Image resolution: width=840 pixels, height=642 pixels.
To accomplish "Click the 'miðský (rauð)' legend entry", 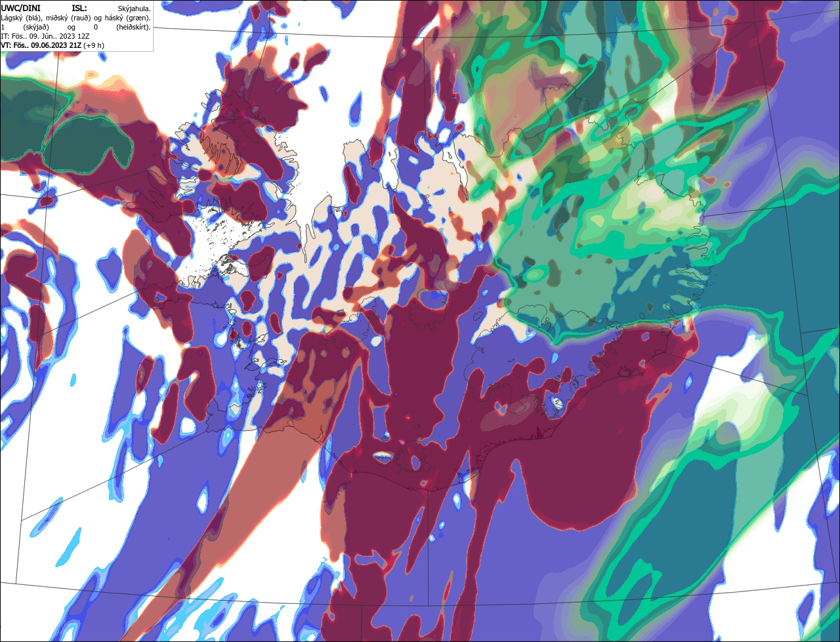I will pos(68,18).
